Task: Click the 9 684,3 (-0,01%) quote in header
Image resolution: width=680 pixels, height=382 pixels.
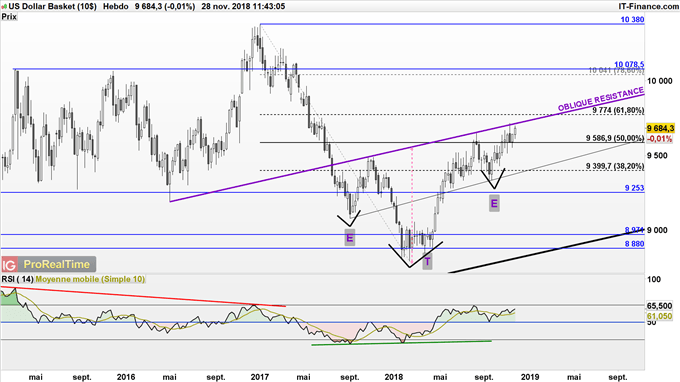Action: (x=165, y=7)
